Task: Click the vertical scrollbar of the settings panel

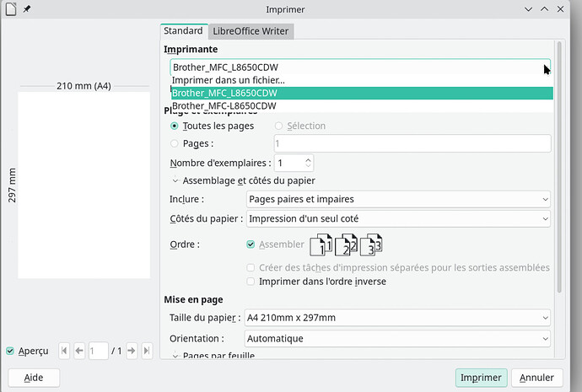Action: point(559,169)
